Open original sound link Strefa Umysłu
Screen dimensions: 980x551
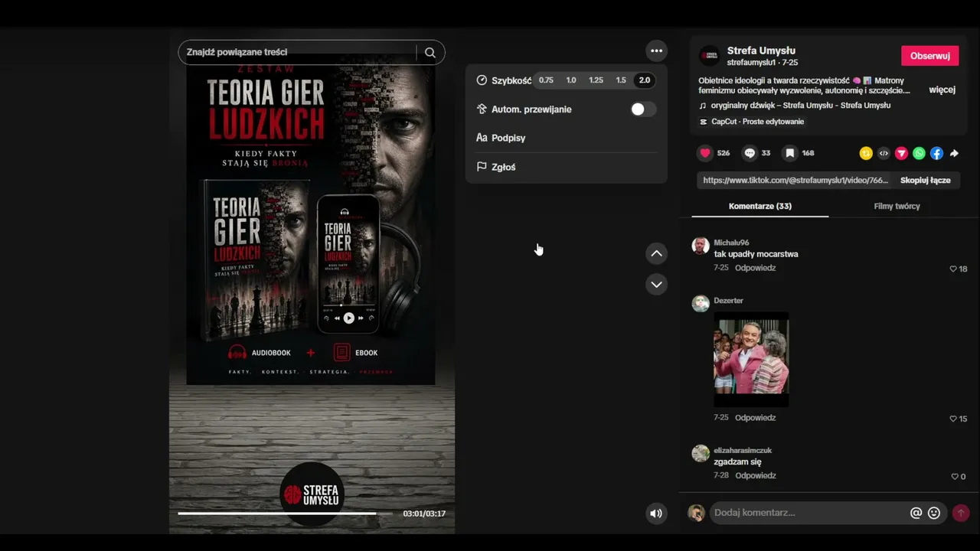[801, 106]
